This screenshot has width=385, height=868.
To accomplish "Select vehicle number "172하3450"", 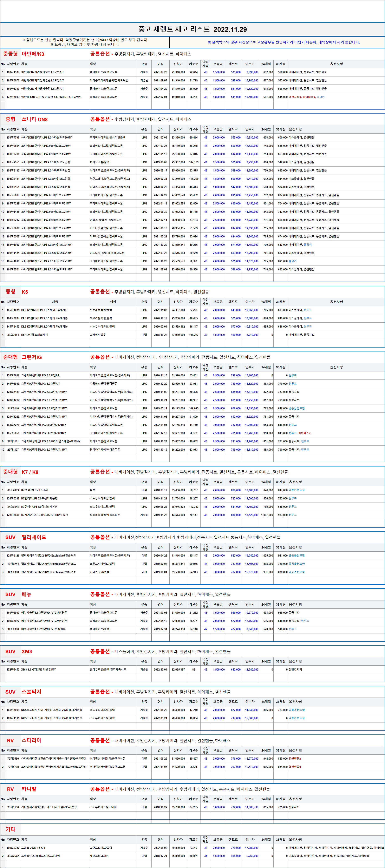I will click(x=13, y=669).
